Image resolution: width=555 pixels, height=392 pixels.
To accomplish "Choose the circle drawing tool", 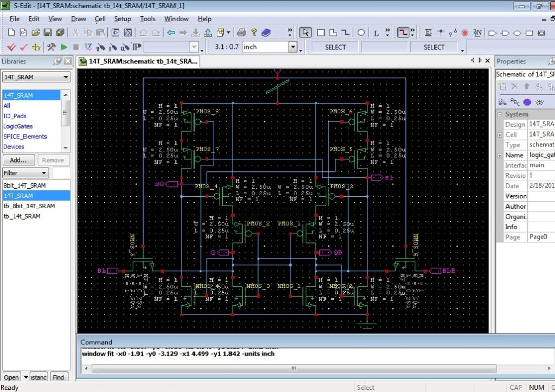I will point(361,33).
